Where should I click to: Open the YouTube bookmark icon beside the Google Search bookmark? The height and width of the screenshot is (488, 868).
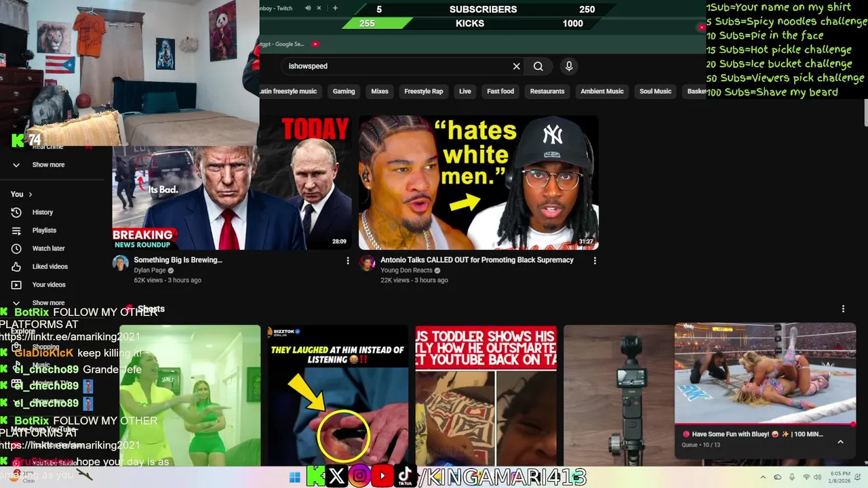[315, 44]
